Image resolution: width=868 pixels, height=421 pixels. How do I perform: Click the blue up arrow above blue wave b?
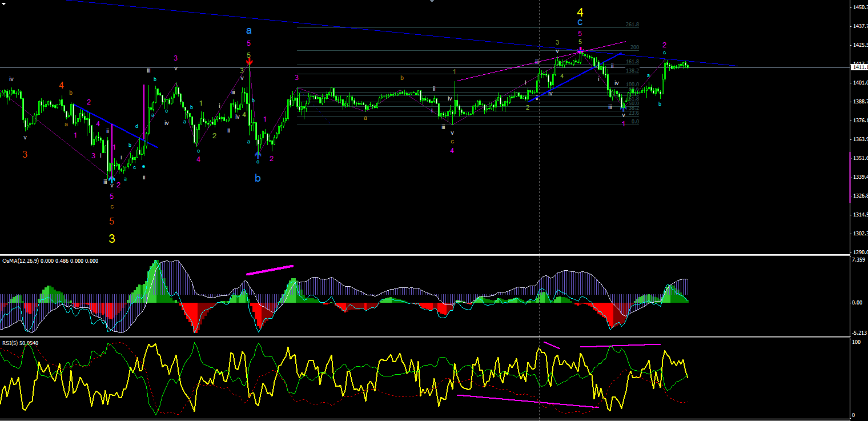(x=258, y=154)
